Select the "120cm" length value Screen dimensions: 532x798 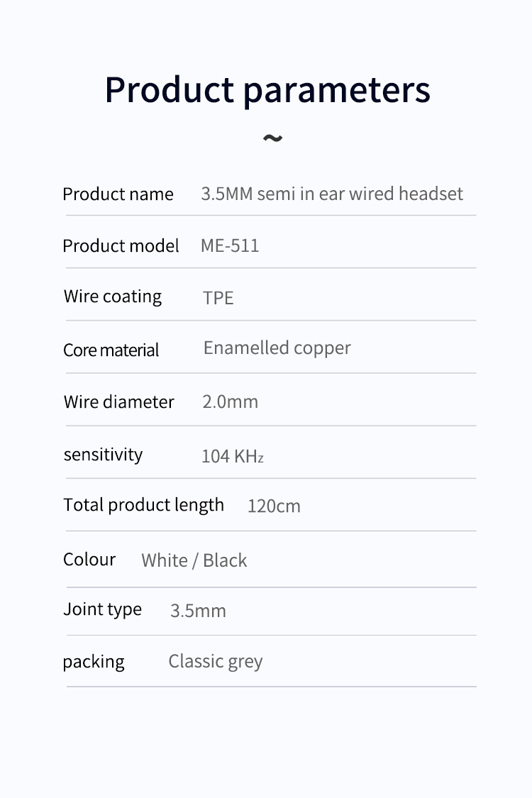(274, 506)
